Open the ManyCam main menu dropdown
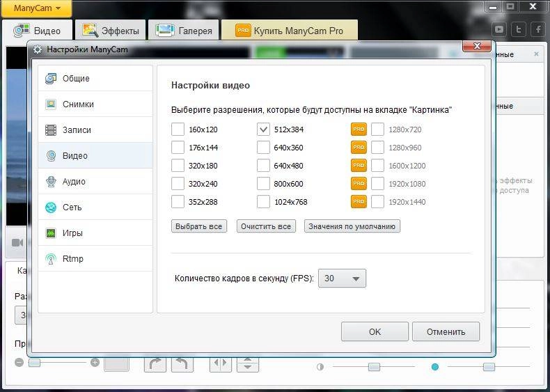Viewport: 550px width, 392px height. 37,8
